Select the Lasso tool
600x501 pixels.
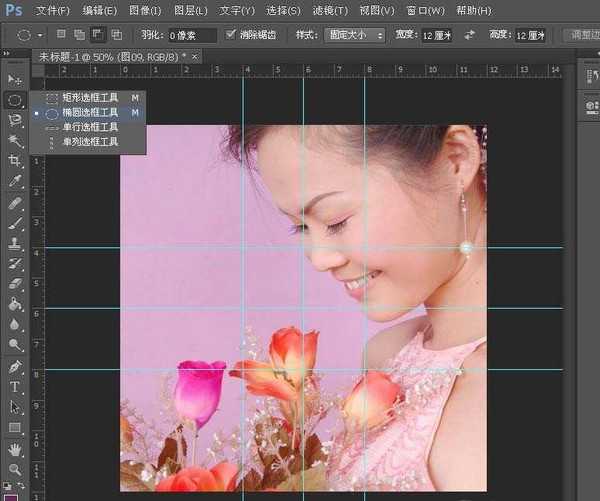[14, 120]
